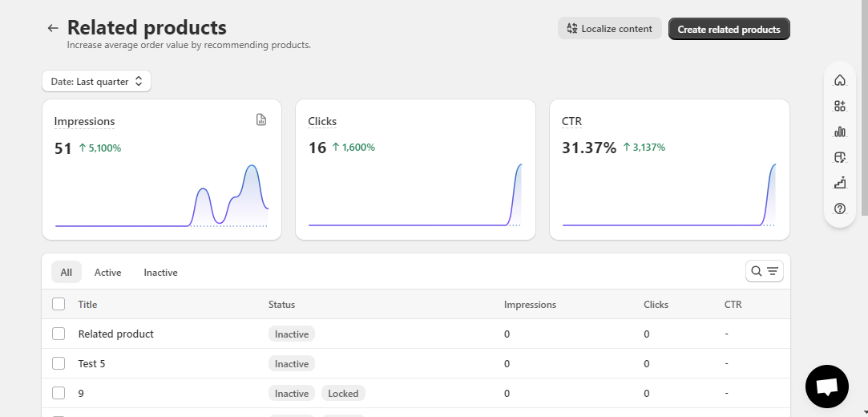Click Create related products
The height and width of the screenshot is (417, 868).
(x=729, y=30)
